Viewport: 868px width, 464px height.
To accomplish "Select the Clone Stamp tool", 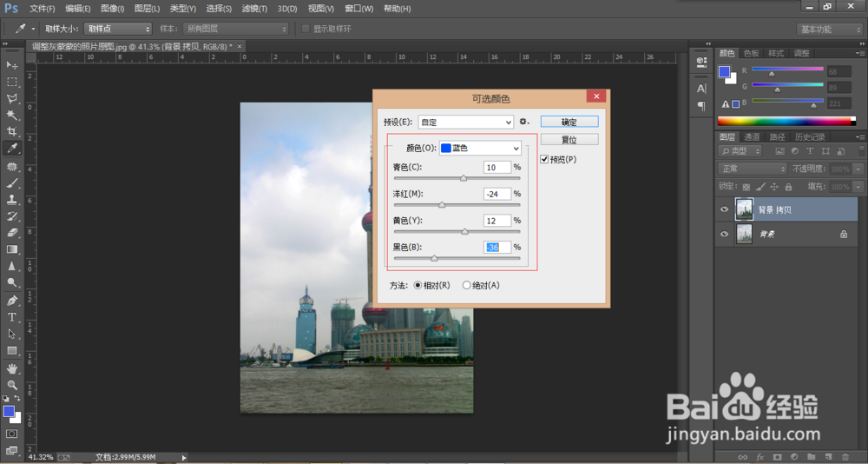I will point(11,200).
